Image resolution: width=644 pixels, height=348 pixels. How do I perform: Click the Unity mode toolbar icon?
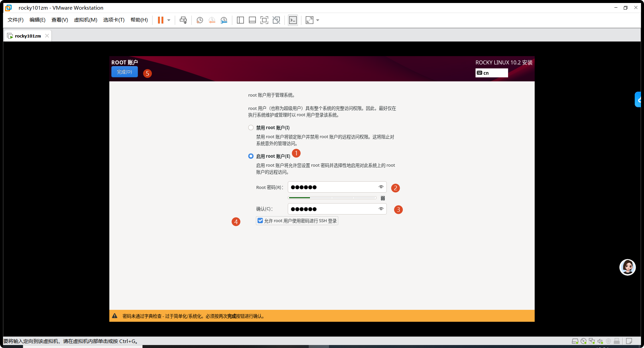pyautogui.click(x=276, y=20)
